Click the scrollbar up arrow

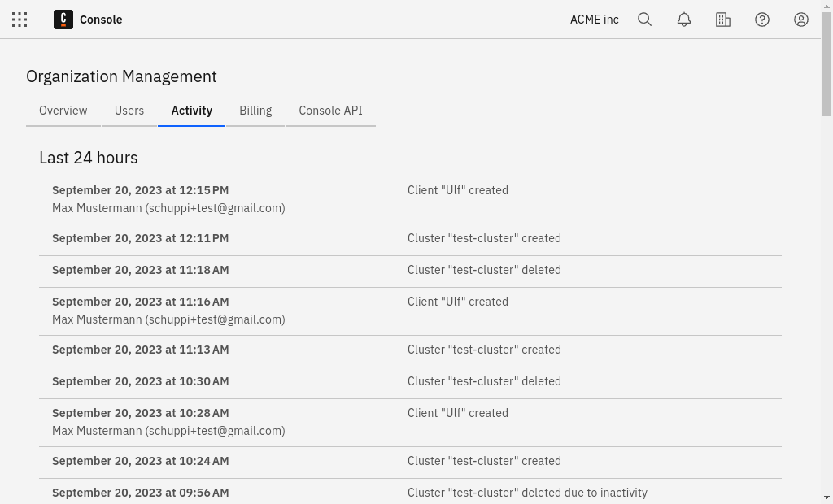point(826,7)
